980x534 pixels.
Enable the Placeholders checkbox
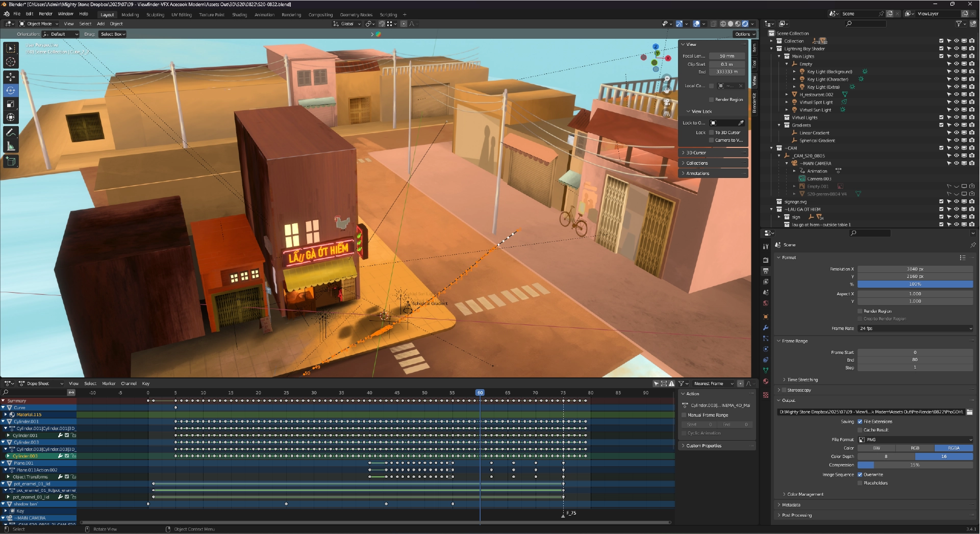coord(860,483)
